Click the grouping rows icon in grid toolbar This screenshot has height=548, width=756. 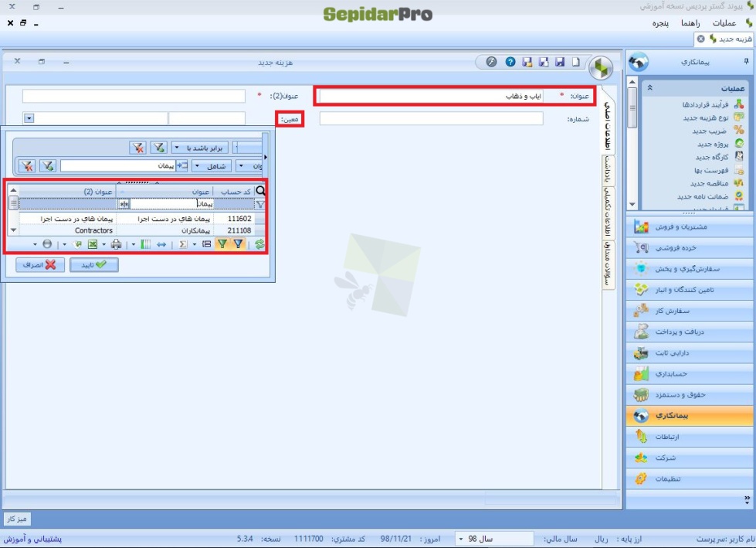[x=206, y=244]
